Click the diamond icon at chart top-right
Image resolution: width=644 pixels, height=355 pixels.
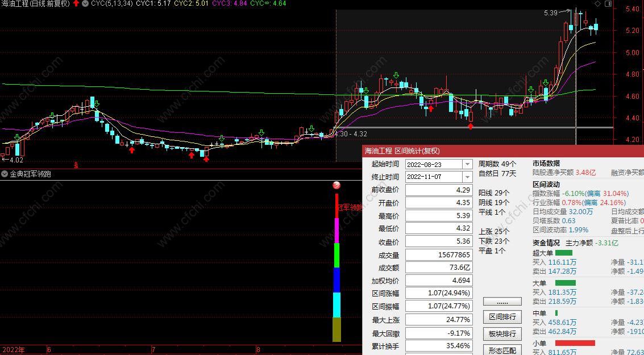click(597, 4)
